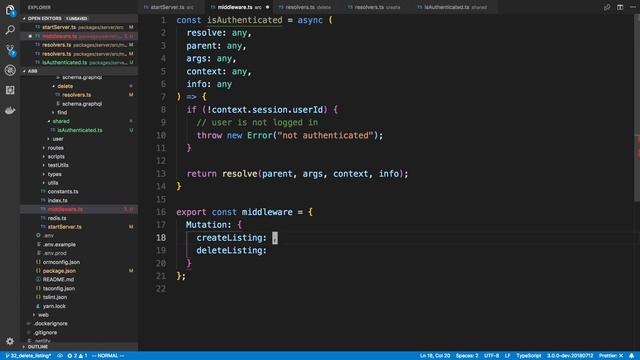Viewport: 640px width, 360px height.
Task: Click yarn.lock file icon
Action: click(x=38, y=306)
